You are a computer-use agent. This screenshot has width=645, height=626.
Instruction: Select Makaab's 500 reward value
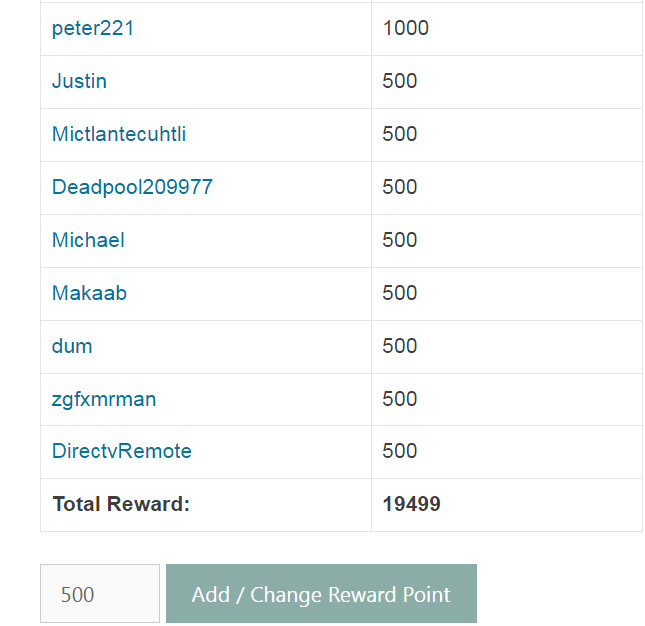(399, 293)
